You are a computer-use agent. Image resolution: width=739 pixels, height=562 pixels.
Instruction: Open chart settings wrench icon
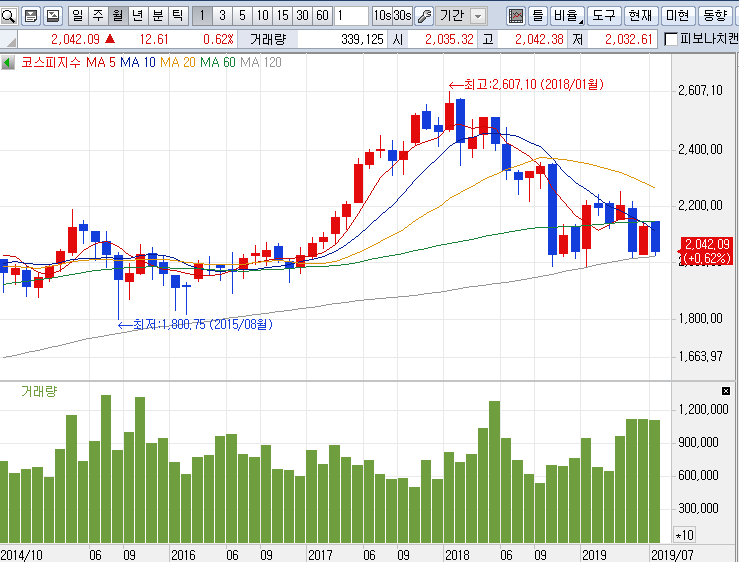coord(424,16)
